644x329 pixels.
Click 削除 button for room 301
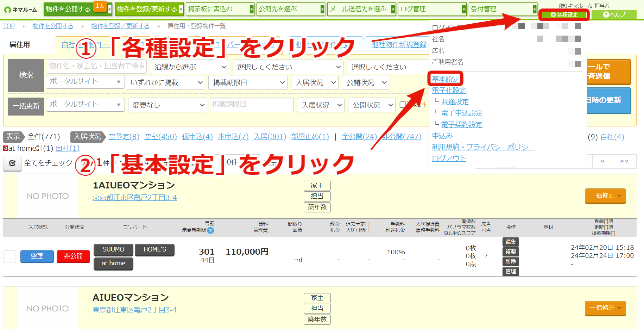(511, 261)
